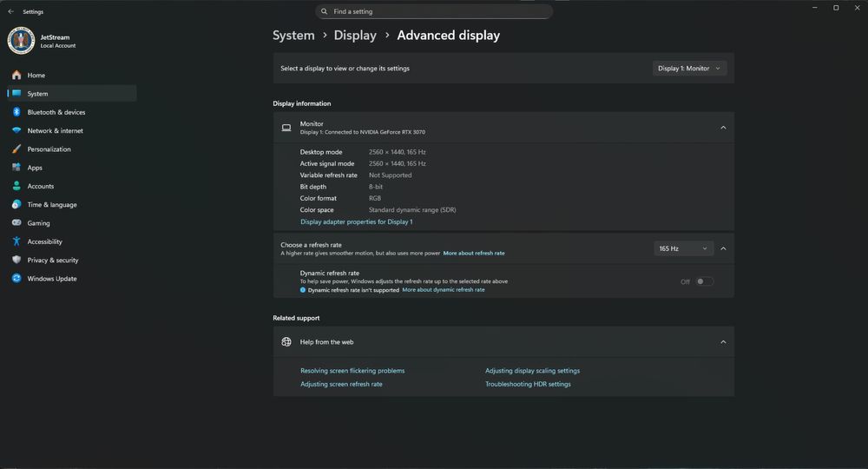
Task: Click the System breadcrumb
Action: (293, 36)
